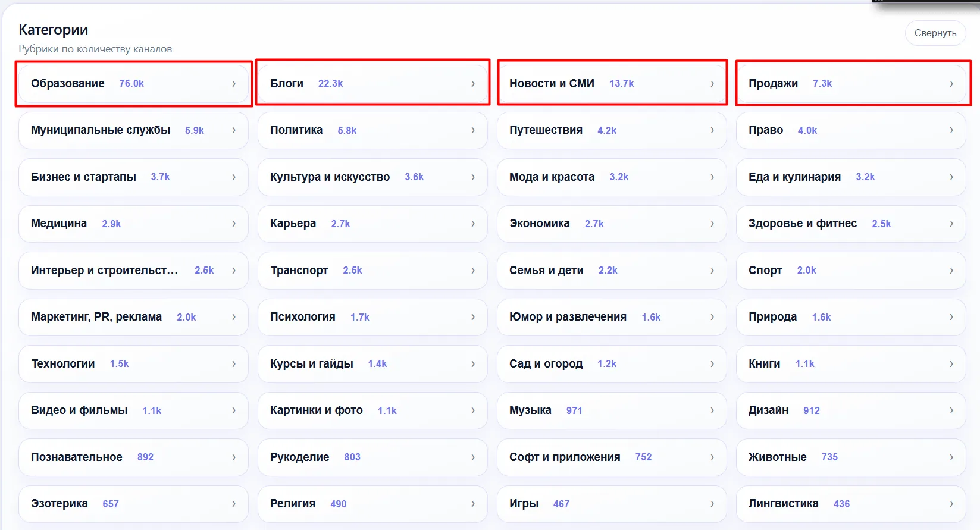Go to the Технологии category
Viewport: 980px width, 530px height.
[133, 364]
